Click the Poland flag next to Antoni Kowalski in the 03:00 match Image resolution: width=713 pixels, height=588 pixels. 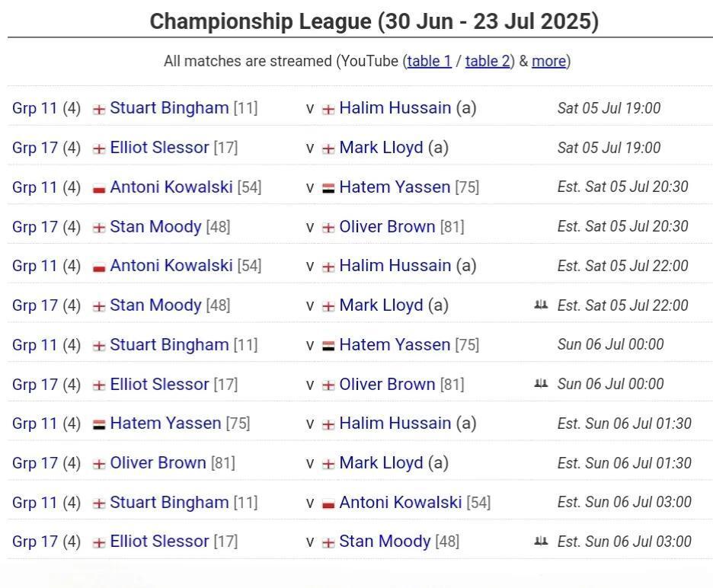pos(328,504)
